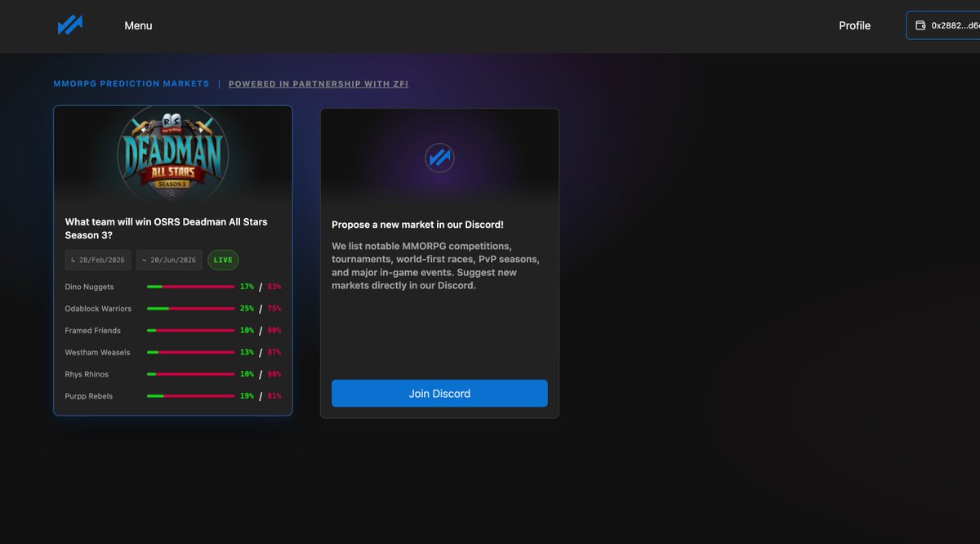Screen dimensions: 980x544
Task: Click the 17% yes value for Dino Nuggets
Action: pos(247,287)
